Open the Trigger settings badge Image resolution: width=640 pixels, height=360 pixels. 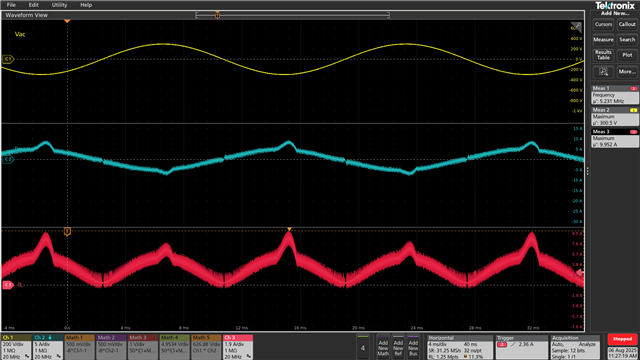pyautogui.click(x=522, y=347)
